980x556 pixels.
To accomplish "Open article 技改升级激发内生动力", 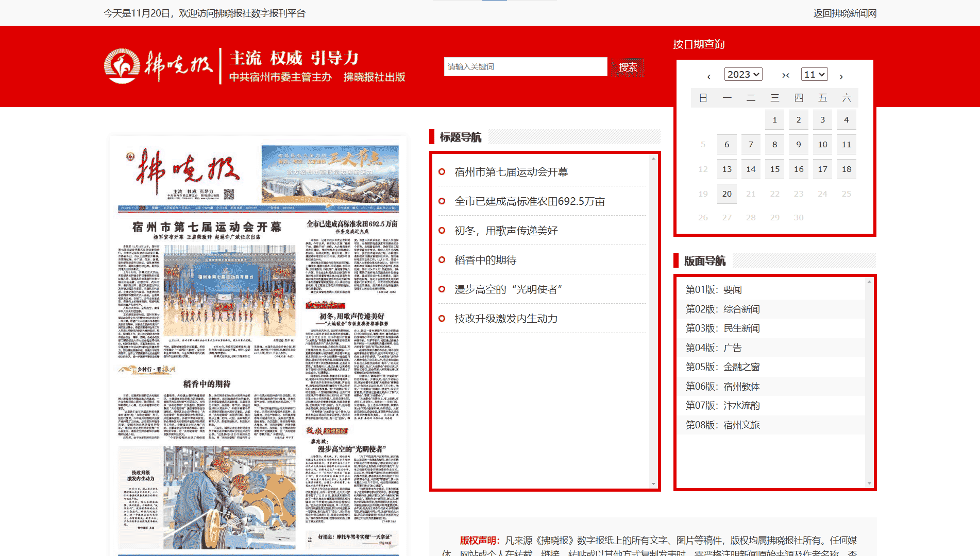I will (506, 319).
